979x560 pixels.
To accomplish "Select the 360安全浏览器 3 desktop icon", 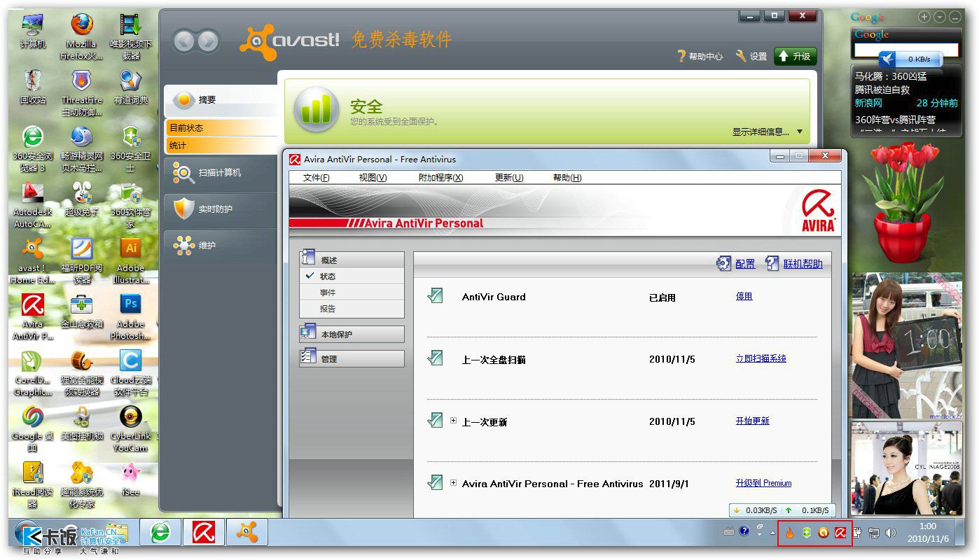I will 33,148.
